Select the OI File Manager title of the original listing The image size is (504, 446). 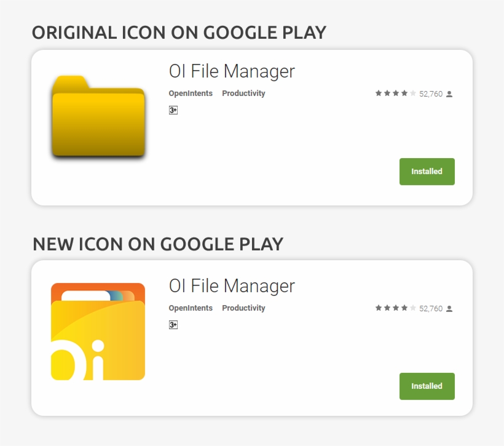[x=232, y=71]
